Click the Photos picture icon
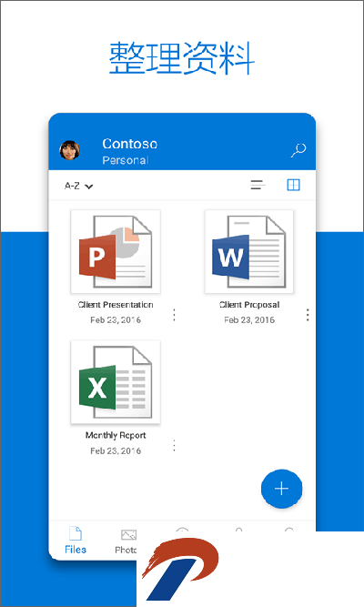Image resolution: width=364 pixels, height=607 pixels. 128,534
